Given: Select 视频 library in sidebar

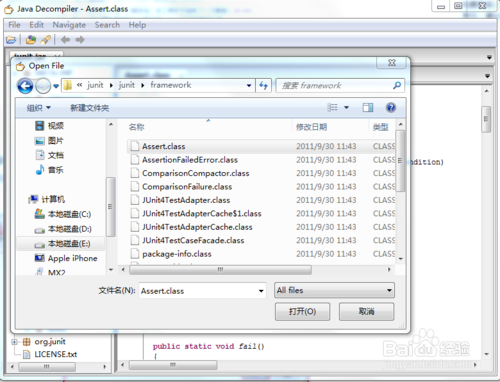Looking at the screenshot, I should (49, 126).
